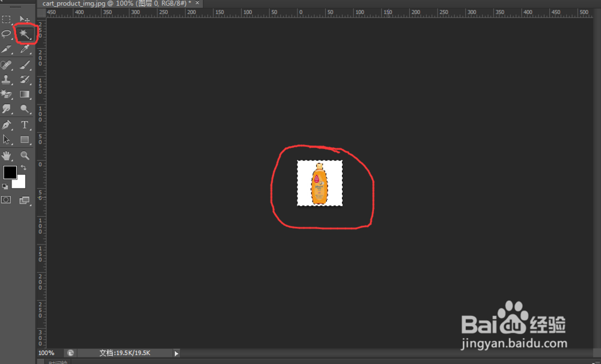Select the Zoom magnifier tool
Image resolution: width=601 pixels, height=364 pixels.
click(25, 156)
